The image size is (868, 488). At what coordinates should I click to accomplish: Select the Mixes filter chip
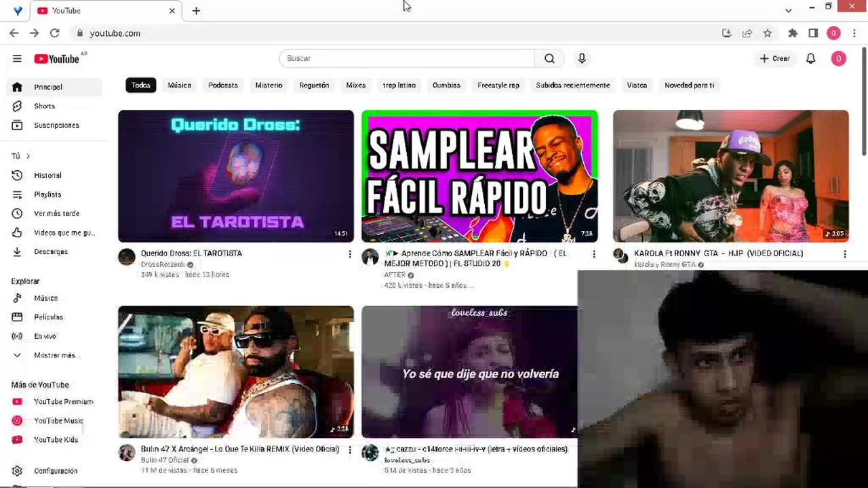[356, 85]
